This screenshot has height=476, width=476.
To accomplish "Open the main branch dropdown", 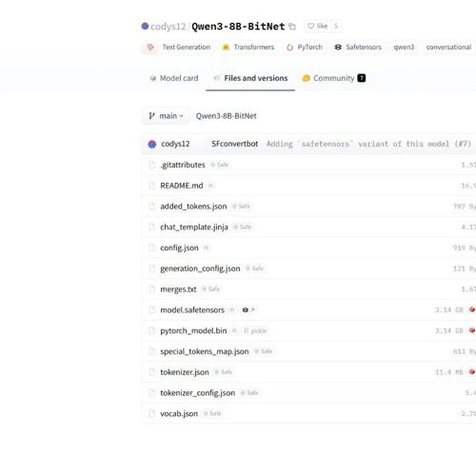I will [x=166, y=116].
